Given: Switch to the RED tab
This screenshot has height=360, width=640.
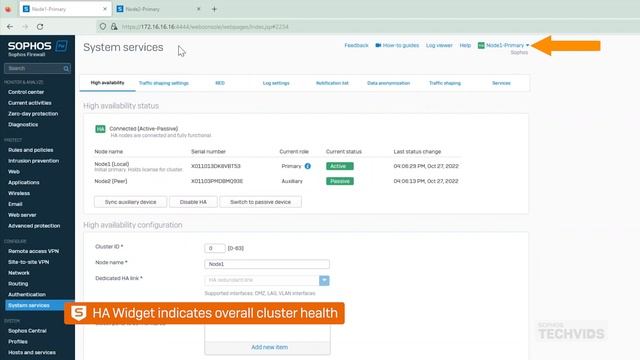Looking at the screenshot, I should point(220,83).
